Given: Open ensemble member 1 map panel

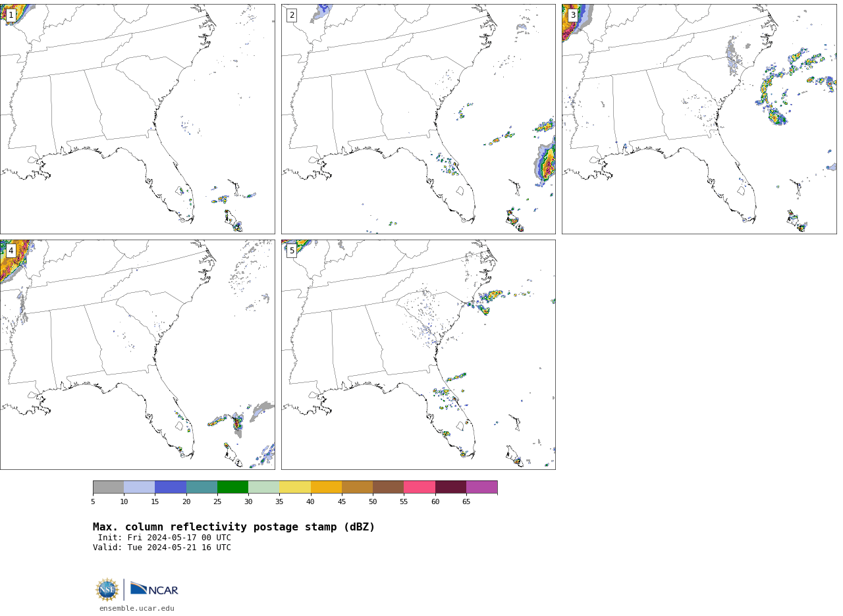Looking at the screenshot, I should click(x=138, y=119).
